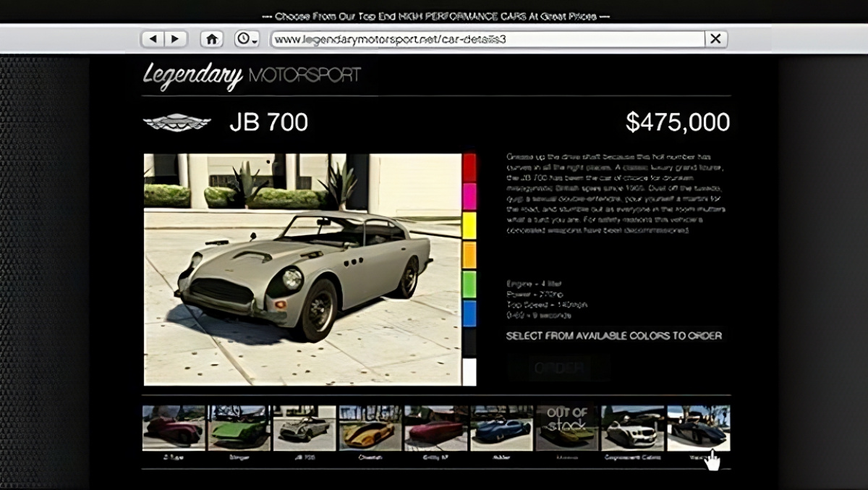
Task: Go back with the browser back arrow
Action: (x=153, y=39)
